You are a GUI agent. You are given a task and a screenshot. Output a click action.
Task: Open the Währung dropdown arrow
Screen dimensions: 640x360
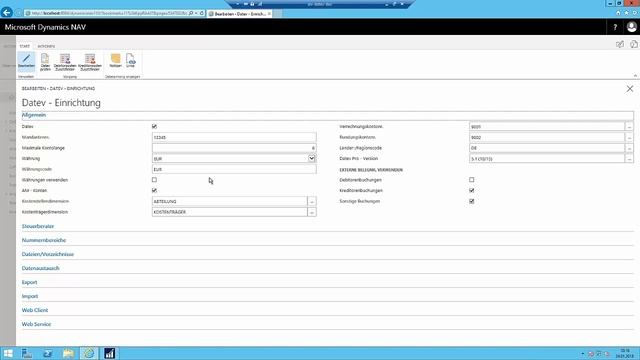click(x=311, y=158)
